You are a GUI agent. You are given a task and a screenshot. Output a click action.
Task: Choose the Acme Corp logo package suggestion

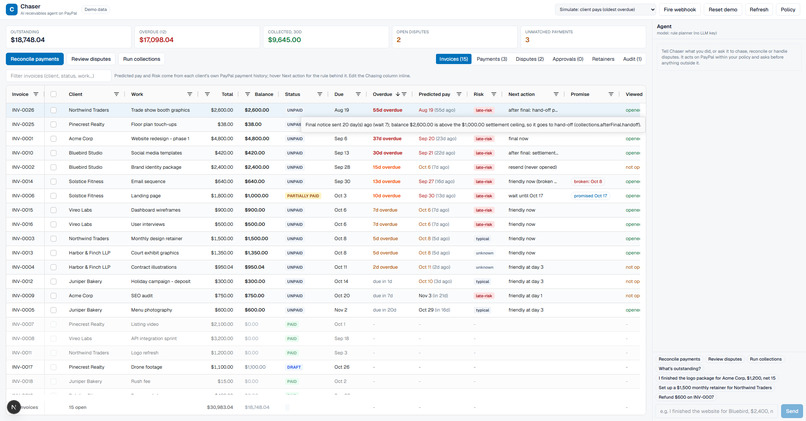pos(717,378)
